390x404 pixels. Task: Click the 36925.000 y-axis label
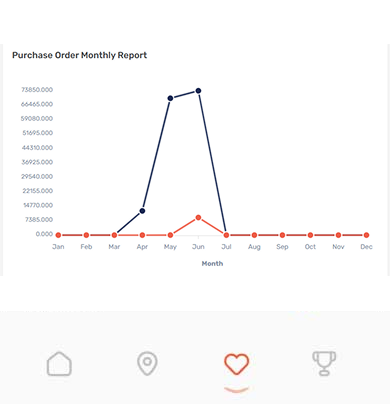click(x=37, y=162)
